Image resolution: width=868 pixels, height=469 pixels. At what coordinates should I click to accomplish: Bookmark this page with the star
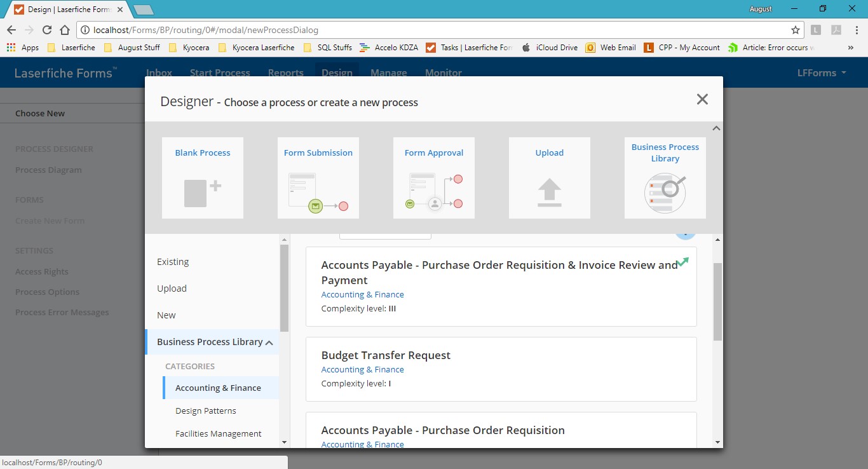(796, 30)
